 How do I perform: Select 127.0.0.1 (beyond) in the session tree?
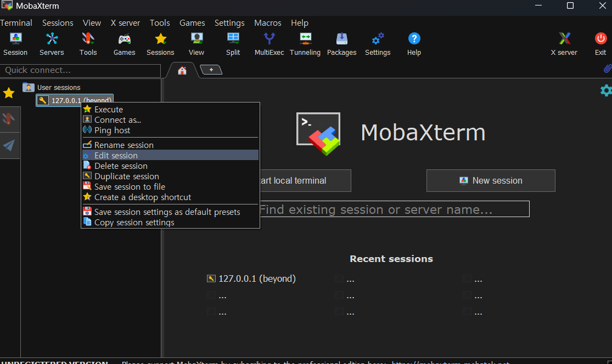tap(75, 100)
